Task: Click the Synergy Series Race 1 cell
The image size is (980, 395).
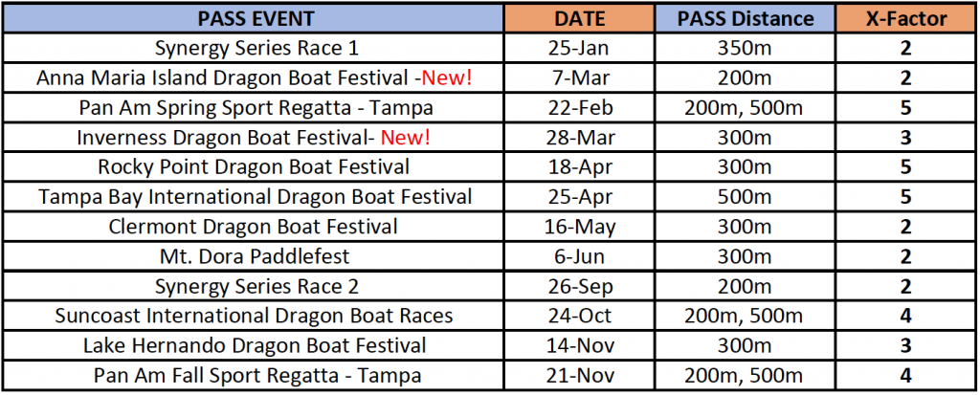Action: point(255,48)
